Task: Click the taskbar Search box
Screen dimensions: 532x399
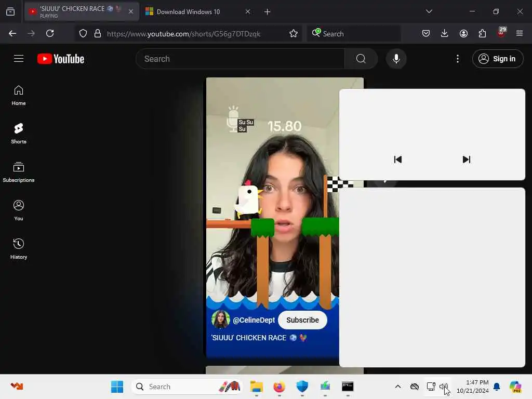Action: [x=187, y=387]
